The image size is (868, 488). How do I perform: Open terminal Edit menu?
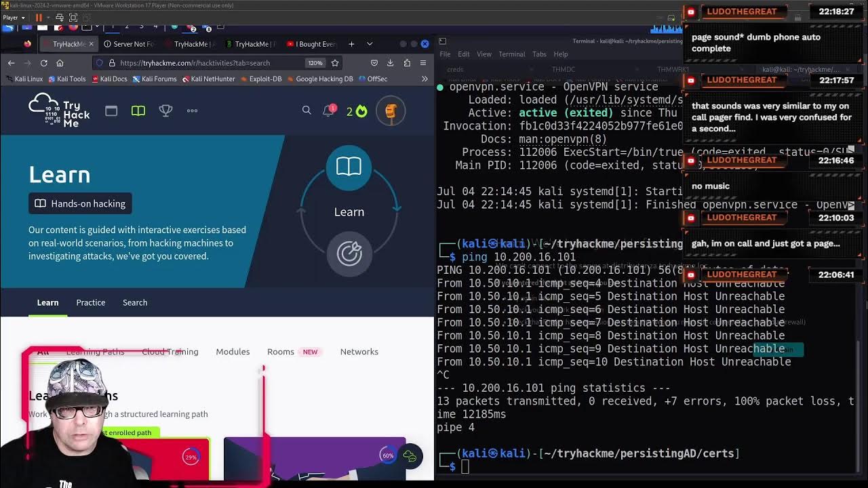point(463,54)
